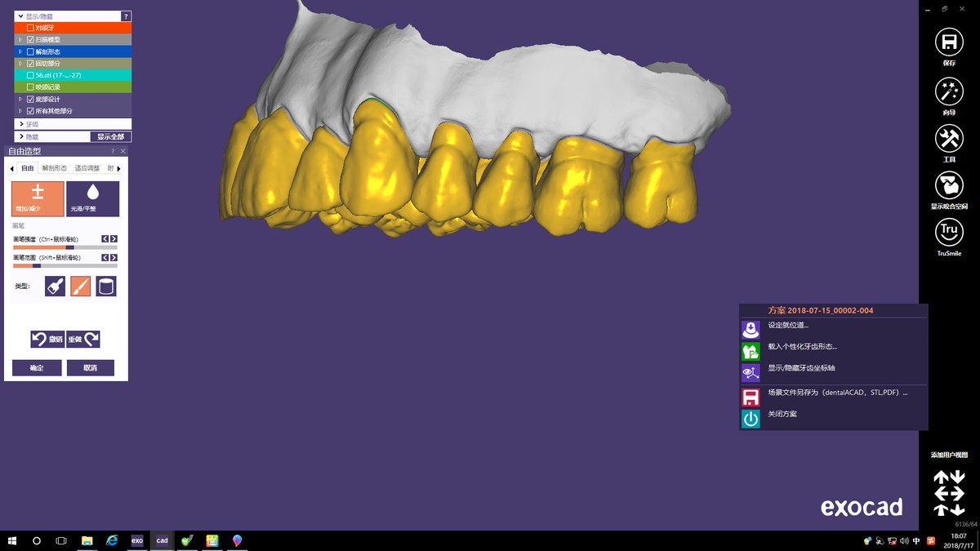Toggle the 回切部分 checkbox
The width and height of the screenshot is (980, 551).
(31, 63)
